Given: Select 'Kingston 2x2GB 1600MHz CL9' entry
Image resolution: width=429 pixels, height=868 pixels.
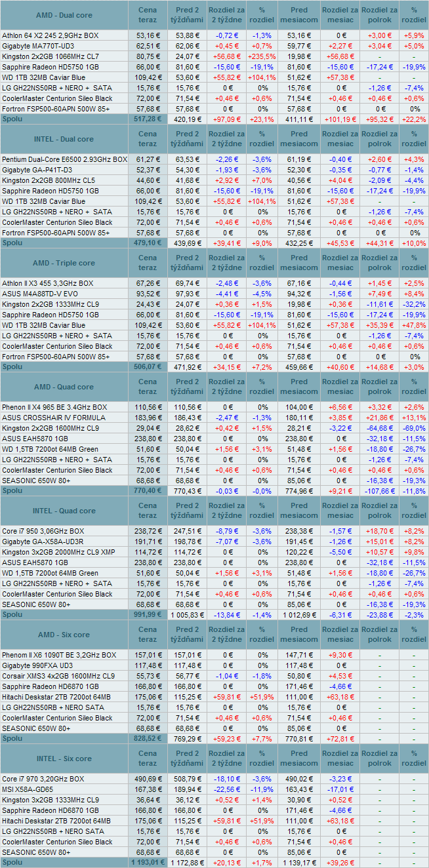Looking at the screenshot, I should coord(51,428).
